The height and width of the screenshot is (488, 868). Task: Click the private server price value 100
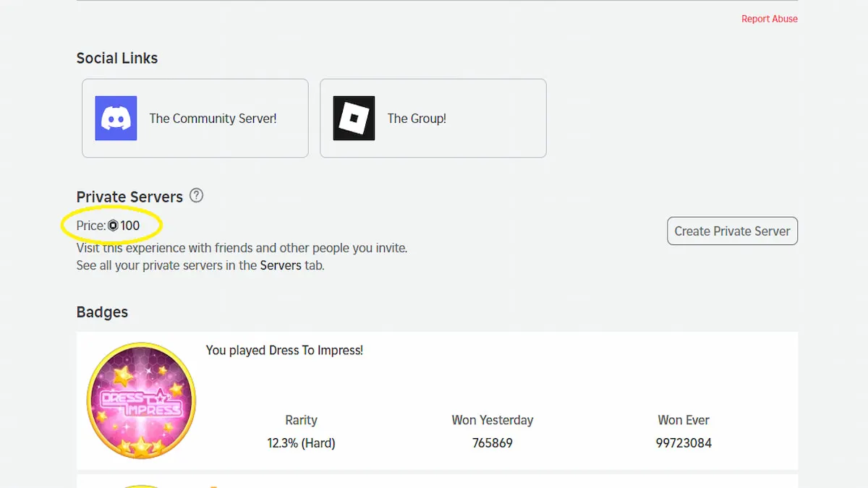click(x=130, y=226)
